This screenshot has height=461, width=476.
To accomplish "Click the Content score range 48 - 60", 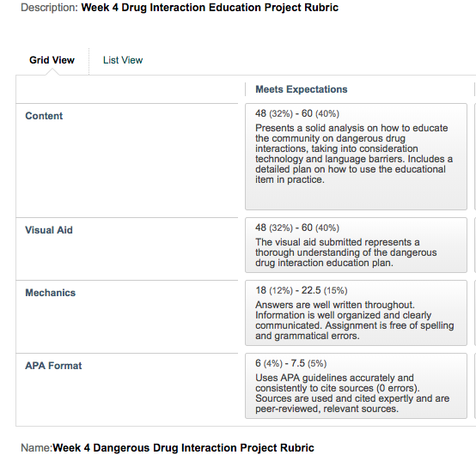I will (x=297, y=113).
